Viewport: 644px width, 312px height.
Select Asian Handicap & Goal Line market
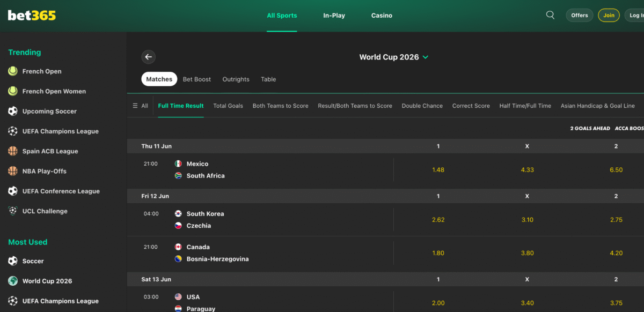[598, 106]
